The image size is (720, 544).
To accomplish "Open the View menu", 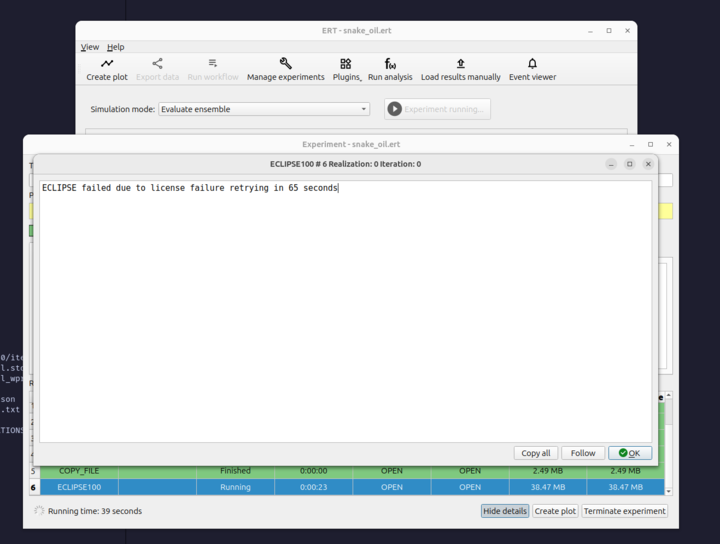I will pos(90,47).
